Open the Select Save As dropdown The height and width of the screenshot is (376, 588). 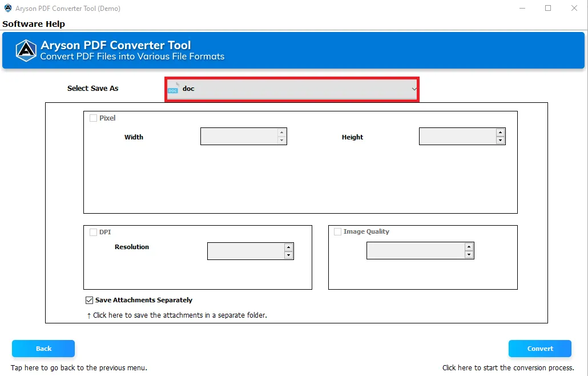click(292, 89)
